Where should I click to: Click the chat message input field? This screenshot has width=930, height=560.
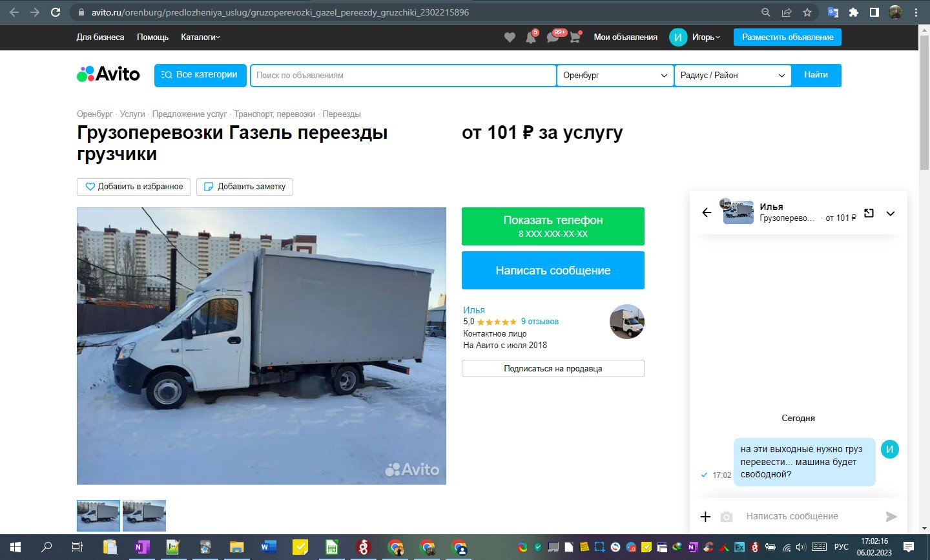[811, 516]
